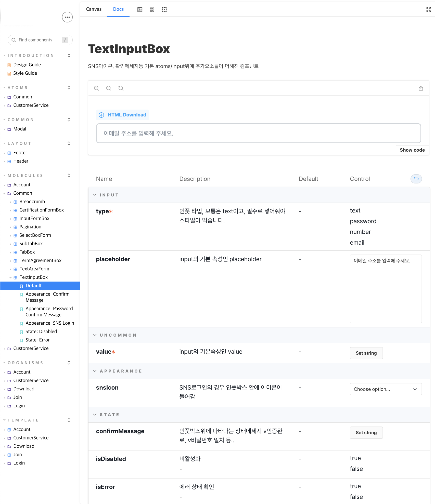Reset zoom with the magnifier reset icon
Screen dimensions: 435x504
click(x=121, y=88)
